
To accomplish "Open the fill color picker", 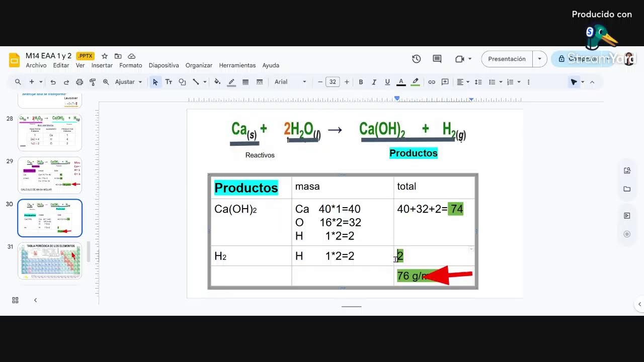I will point(217,82).
